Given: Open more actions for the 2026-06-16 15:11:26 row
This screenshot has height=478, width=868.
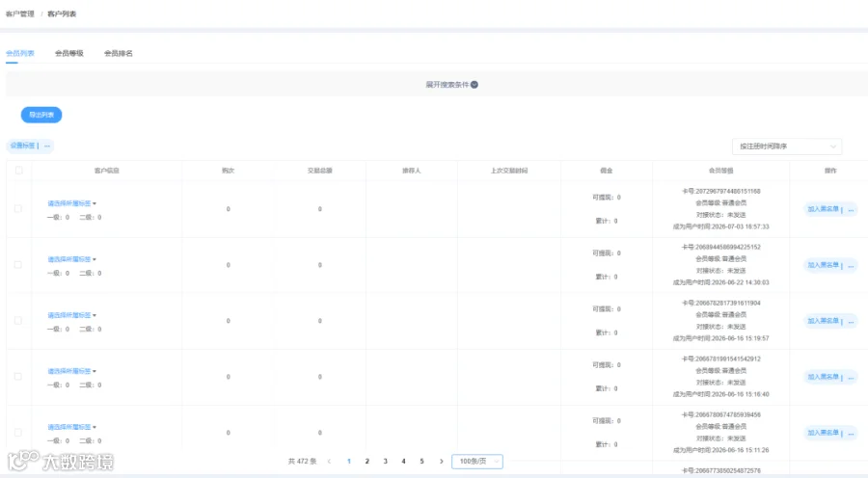Looking at the screenshot, I should point(851,434).
